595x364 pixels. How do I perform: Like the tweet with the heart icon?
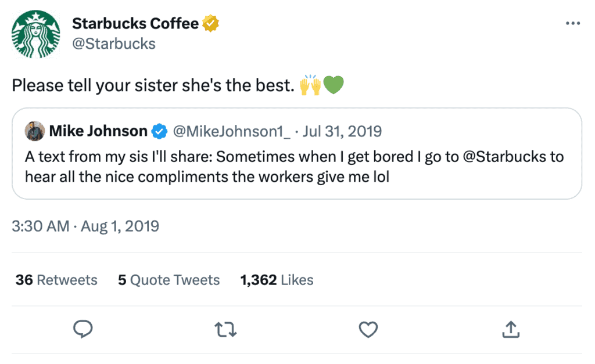point(367,330)
